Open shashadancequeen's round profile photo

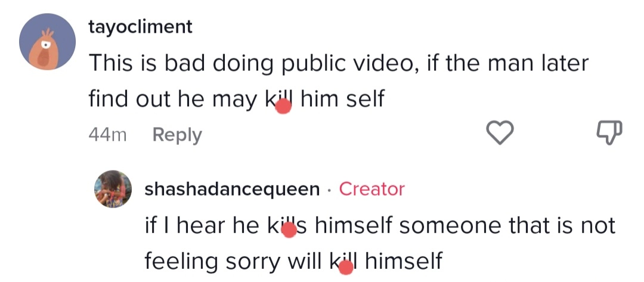click(113, 189)
